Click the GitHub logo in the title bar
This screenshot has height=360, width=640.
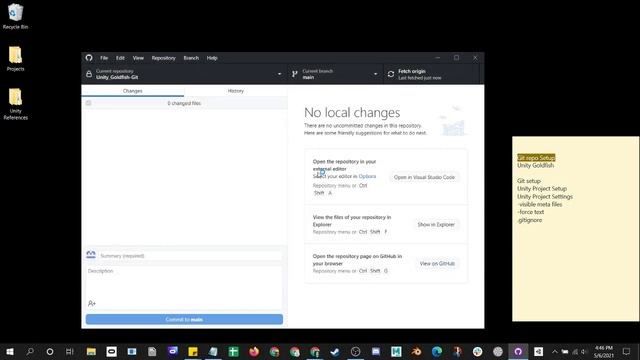coord(89,58)
